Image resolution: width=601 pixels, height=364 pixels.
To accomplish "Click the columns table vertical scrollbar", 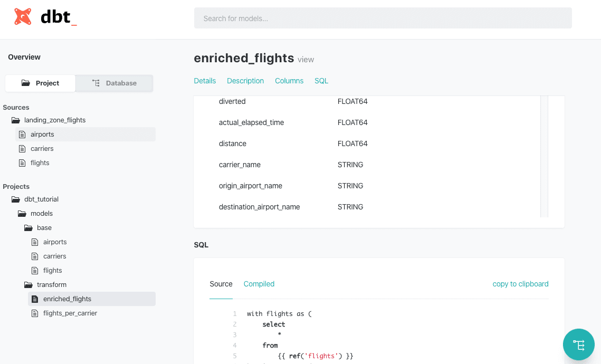I will pos(544,156).
